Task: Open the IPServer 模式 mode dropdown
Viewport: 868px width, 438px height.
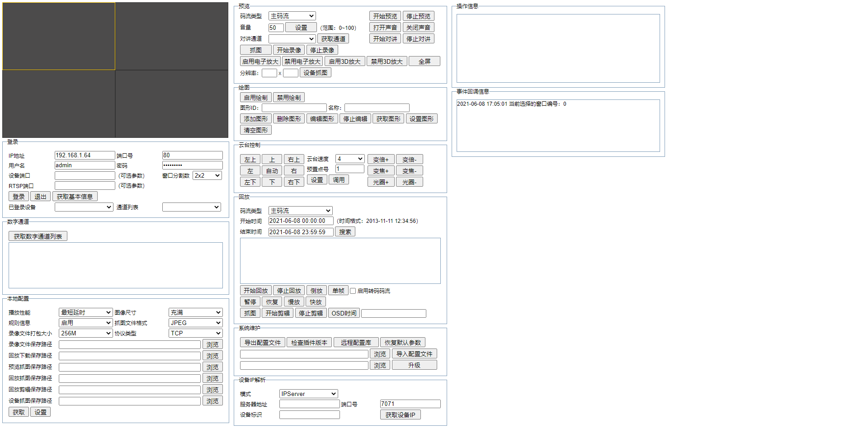Action: point(308,393)
